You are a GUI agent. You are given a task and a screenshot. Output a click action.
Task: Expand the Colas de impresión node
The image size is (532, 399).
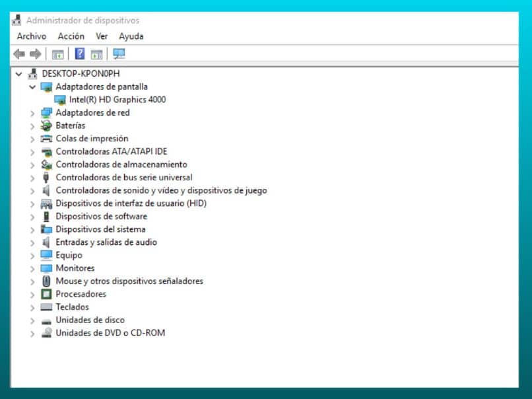coord(32,139)
